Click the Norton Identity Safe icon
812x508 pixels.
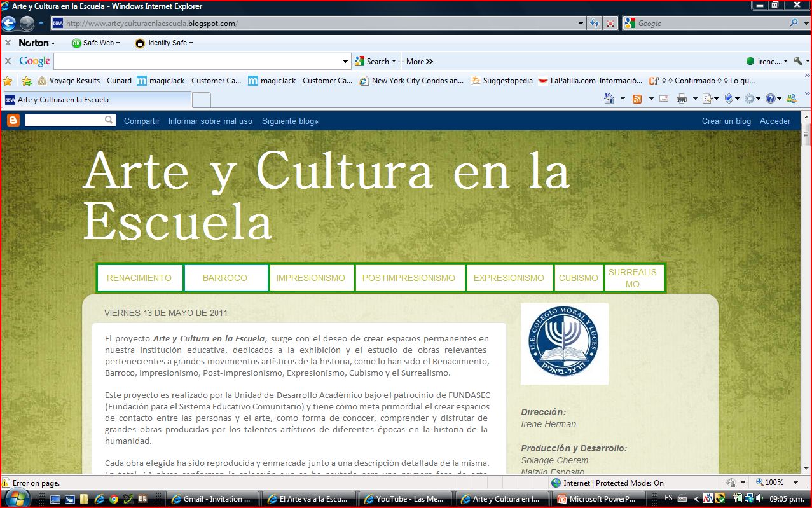click(x=140, y=43)
